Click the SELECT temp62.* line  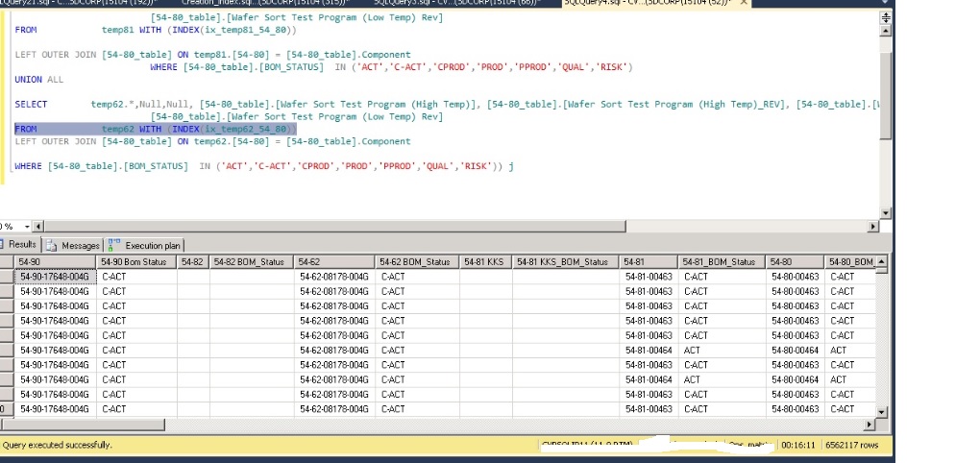coord(447,105)
